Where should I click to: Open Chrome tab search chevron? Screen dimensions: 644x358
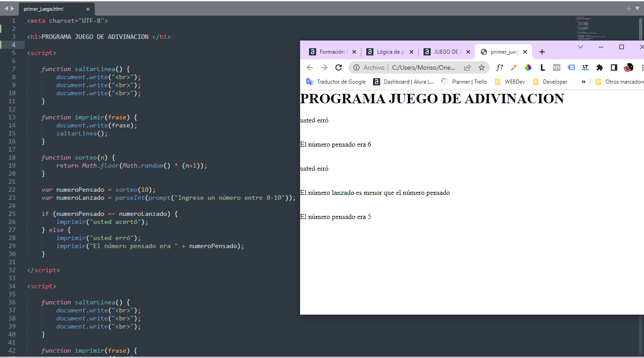pyautogui.click(x=580, y=47)
